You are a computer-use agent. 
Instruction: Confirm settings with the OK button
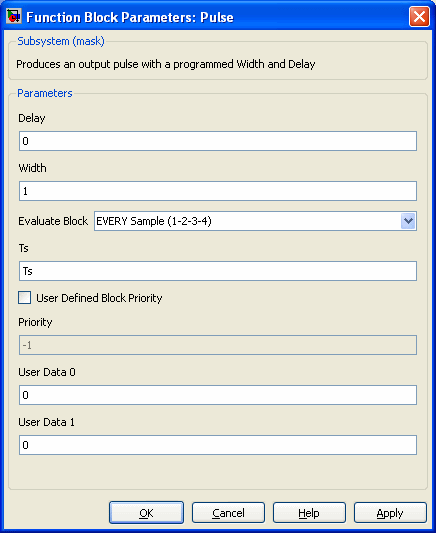point(146,513)
